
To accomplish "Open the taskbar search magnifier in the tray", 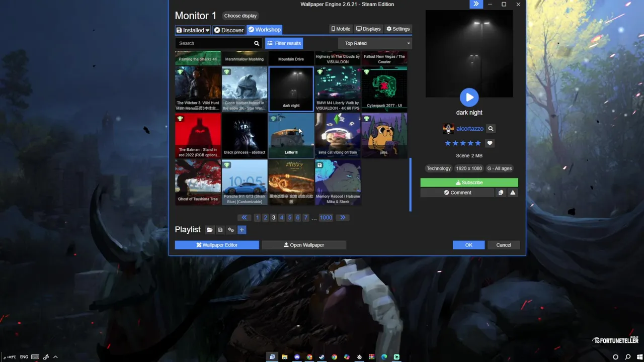I will (x=628, y=357).
